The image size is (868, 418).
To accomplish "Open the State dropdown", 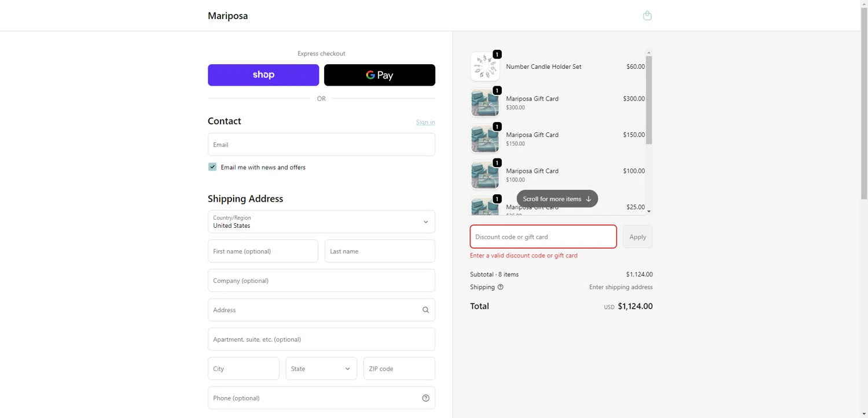I will (x=321, y=368).
